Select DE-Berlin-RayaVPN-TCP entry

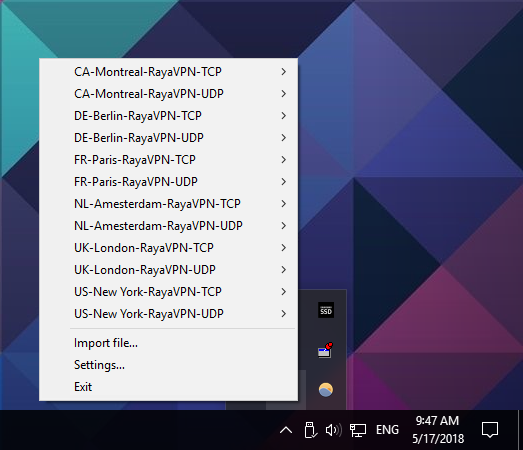pos(168,116)
